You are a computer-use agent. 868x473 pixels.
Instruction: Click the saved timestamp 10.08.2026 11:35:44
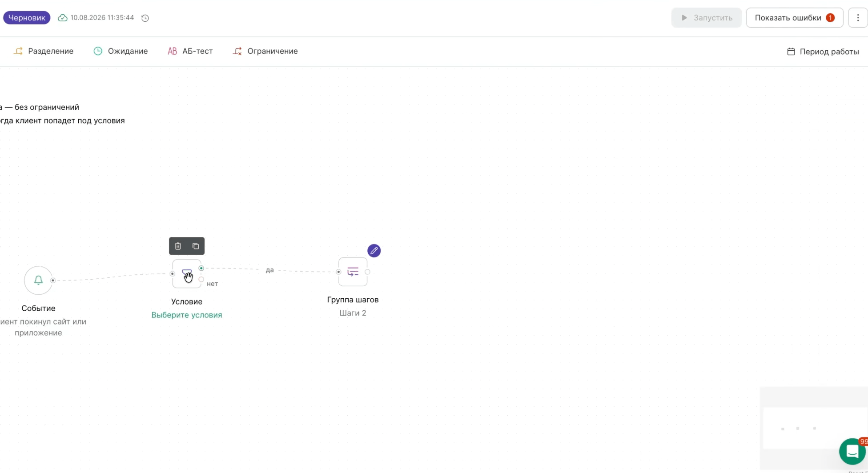pyautogui.click(x=102, y=18)
